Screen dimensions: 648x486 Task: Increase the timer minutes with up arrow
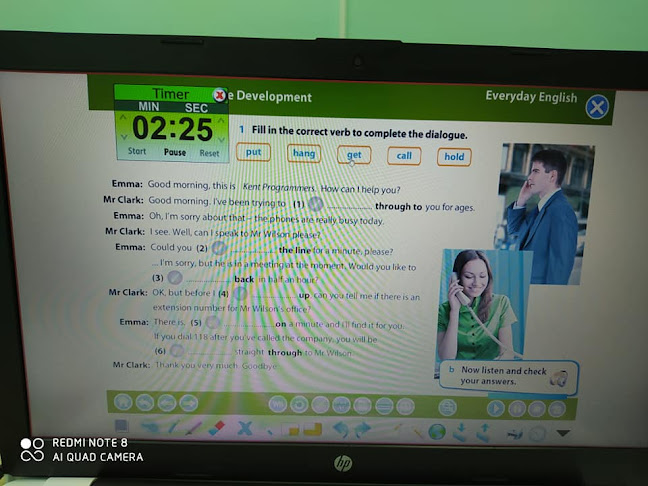point(123,118)
